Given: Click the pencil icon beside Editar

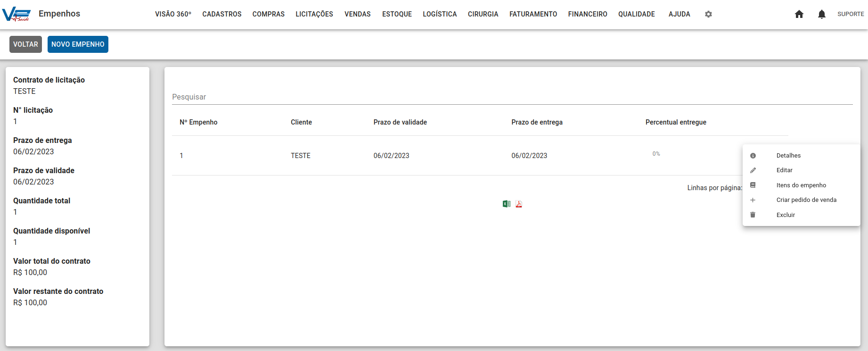Looking at the screenshot, I should coord(753,170).
